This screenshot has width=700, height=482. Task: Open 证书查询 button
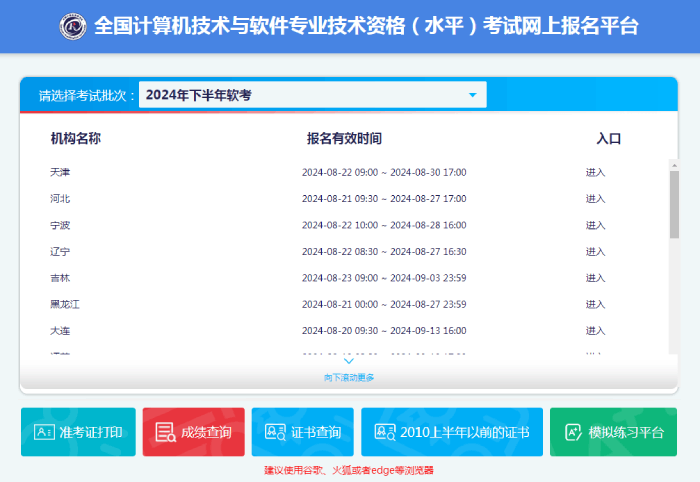coord(302,432)
